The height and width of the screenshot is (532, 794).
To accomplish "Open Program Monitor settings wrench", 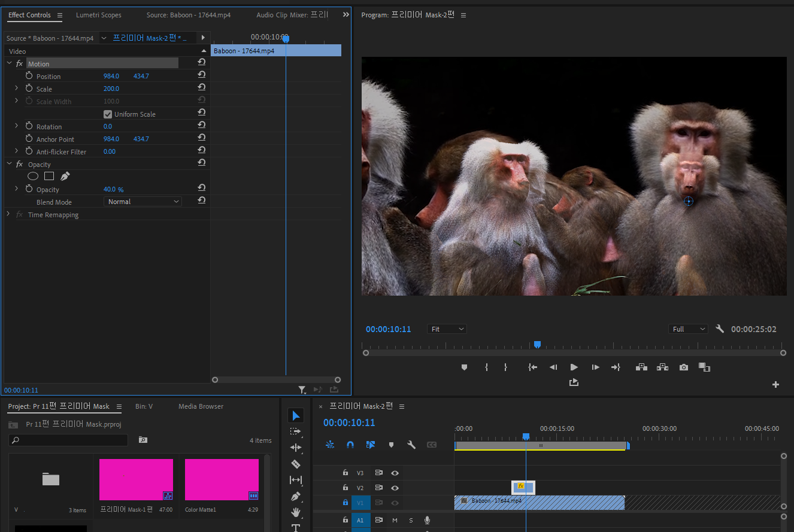I will [x=720, y=329].
